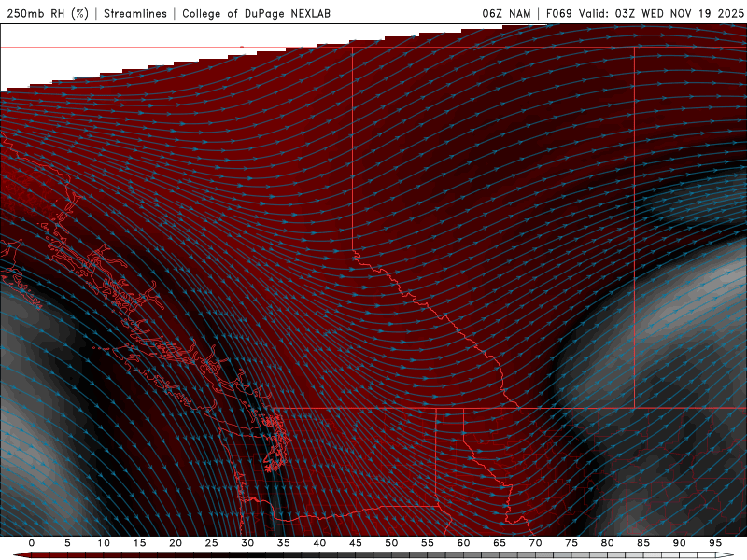The image size is (747, 560).
Task: Select the '85' scale label
Action: [643, 543]
